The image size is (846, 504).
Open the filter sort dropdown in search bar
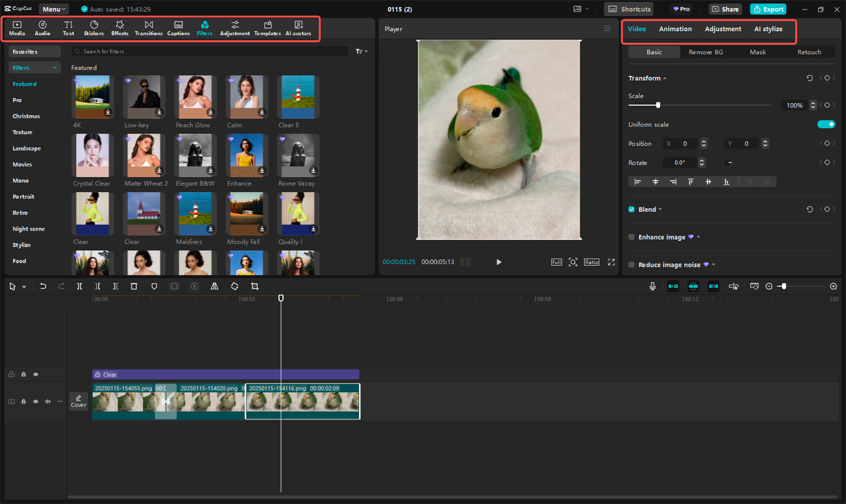361,51
